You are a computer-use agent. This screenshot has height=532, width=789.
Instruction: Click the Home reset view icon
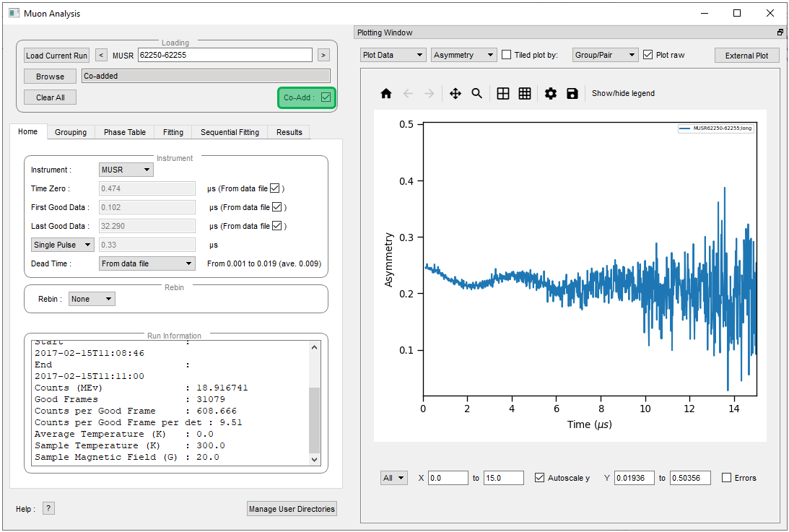(386, 94)
